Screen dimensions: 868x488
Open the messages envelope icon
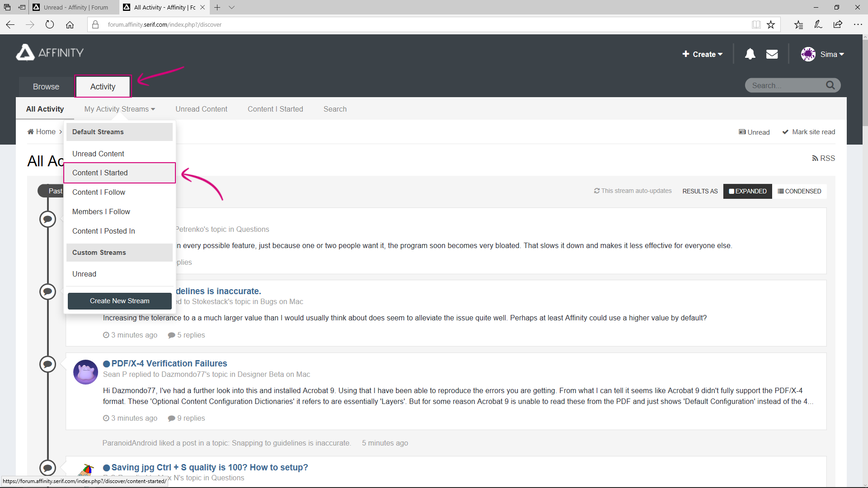pos(772,54)
